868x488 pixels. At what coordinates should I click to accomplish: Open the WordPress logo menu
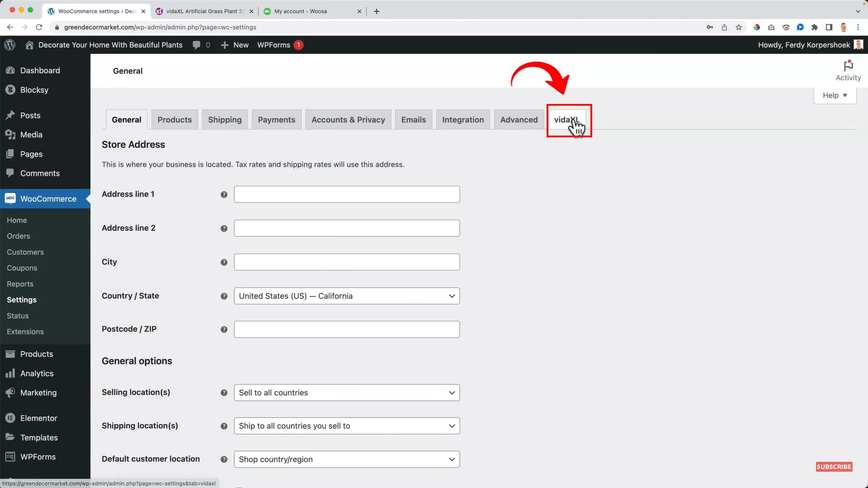click(x=9, y=45)
